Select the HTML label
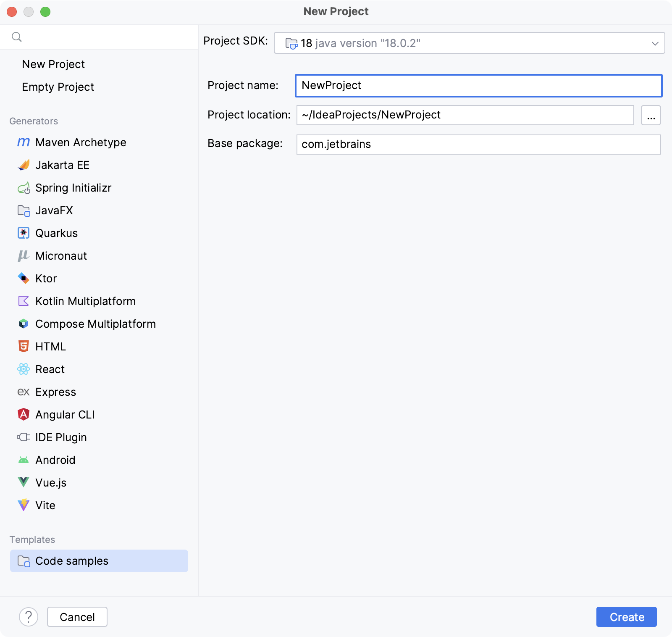 click(51, 347)
